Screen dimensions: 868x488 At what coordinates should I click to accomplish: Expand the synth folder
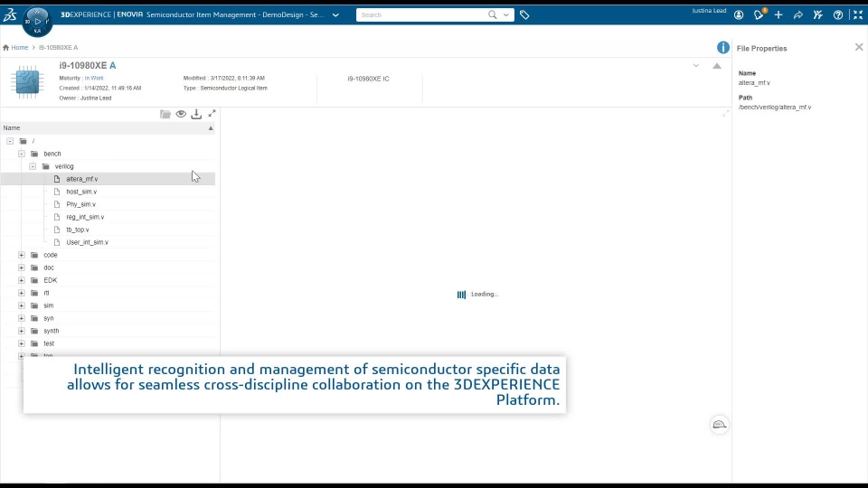(21, 331)
